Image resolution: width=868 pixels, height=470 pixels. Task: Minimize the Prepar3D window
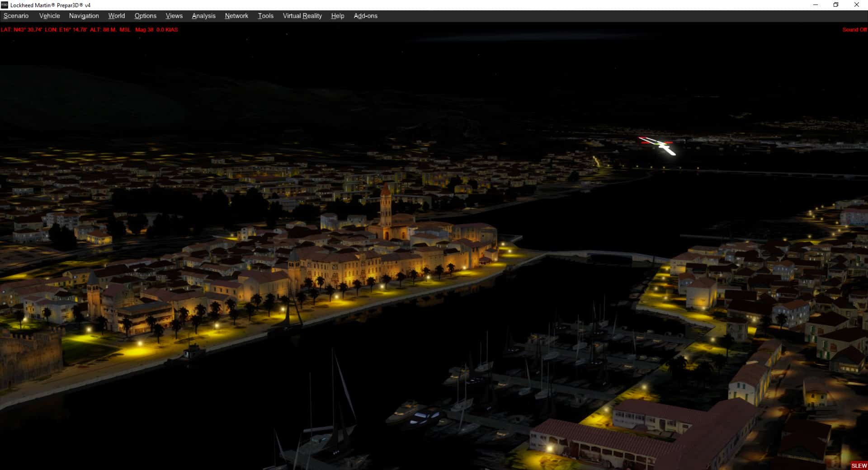(816, 5)
